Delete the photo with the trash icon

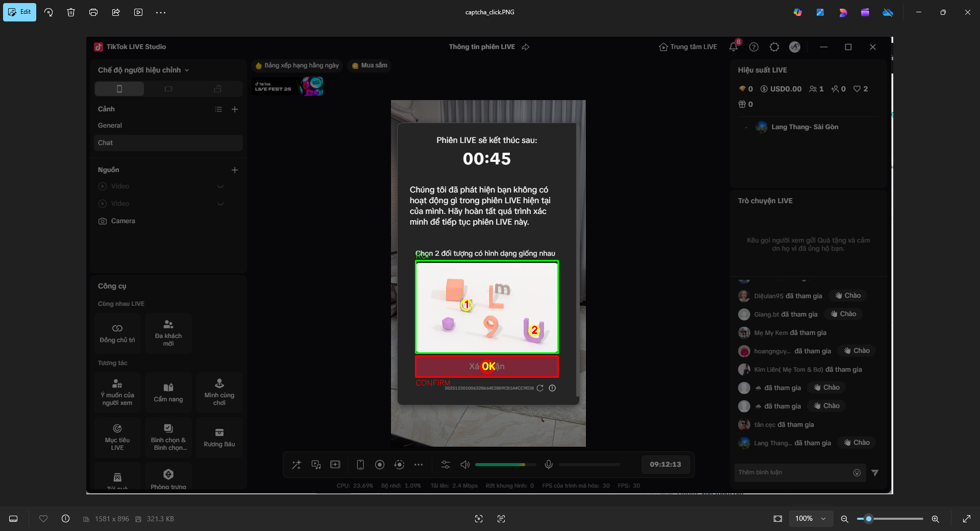[71, 12]
